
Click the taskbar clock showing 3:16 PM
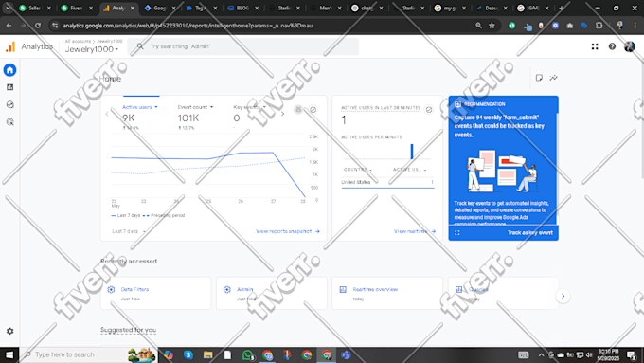point(608,354)
